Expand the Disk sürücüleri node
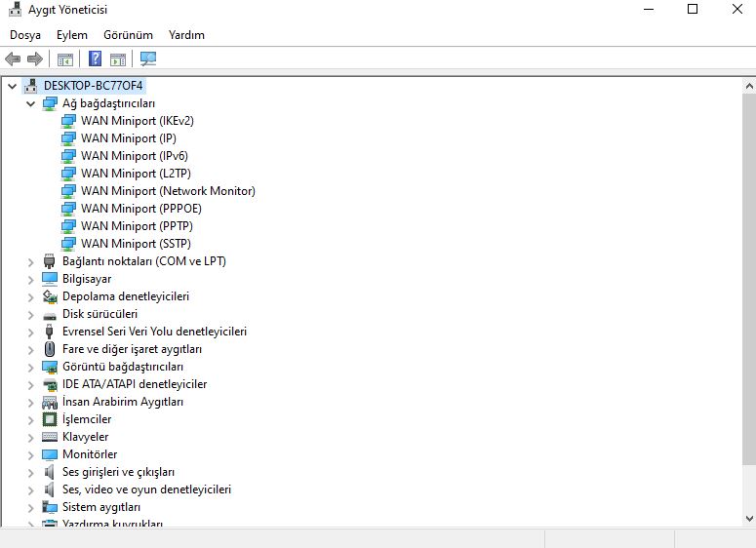Viewport: 756px width, 548px height. pyautogui.click(x=31, y=315)
